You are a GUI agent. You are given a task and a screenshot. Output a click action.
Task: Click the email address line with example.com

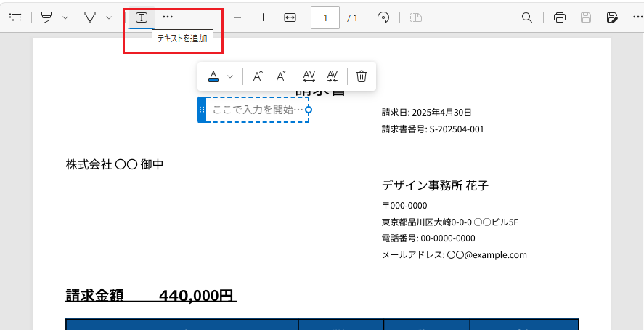click(x=455, y=255)
